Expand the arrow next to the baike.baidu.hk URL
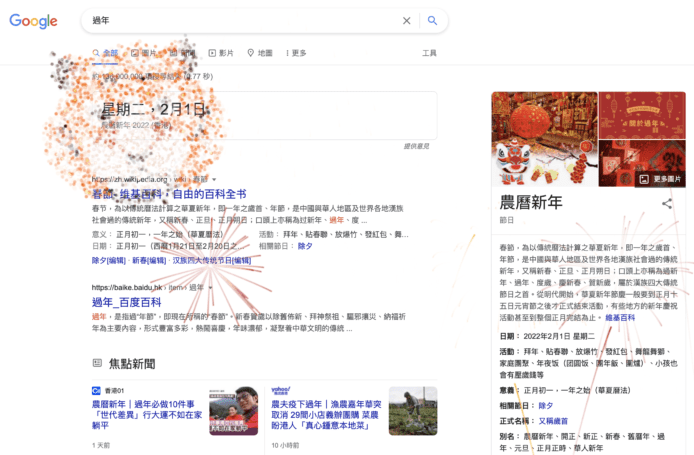The width and height of the screenshot is (694, 455). (210, 287)
